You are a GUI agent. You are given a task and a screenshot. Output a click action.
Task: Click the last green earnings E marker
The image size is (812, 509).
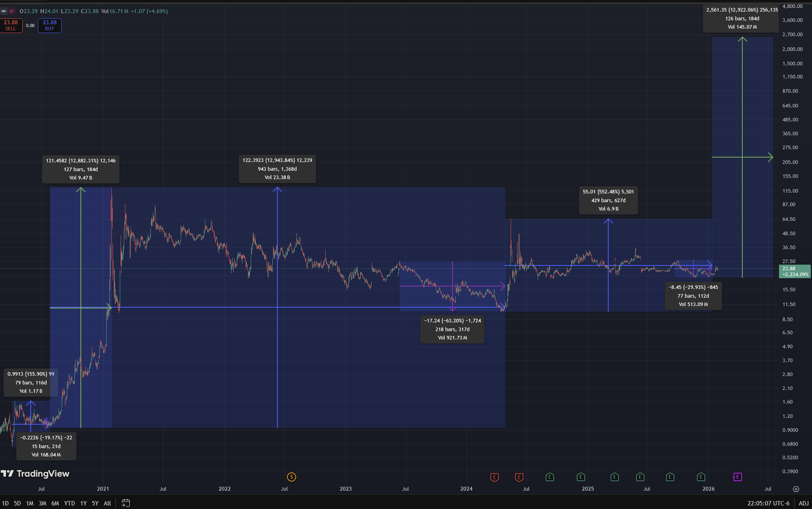point(701,477)
